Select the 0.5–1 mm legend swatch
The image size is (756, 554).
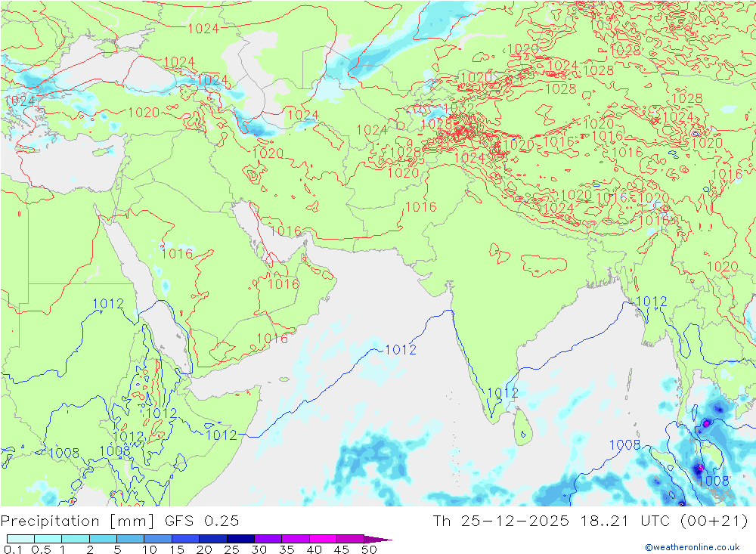[x=48, y=539]
